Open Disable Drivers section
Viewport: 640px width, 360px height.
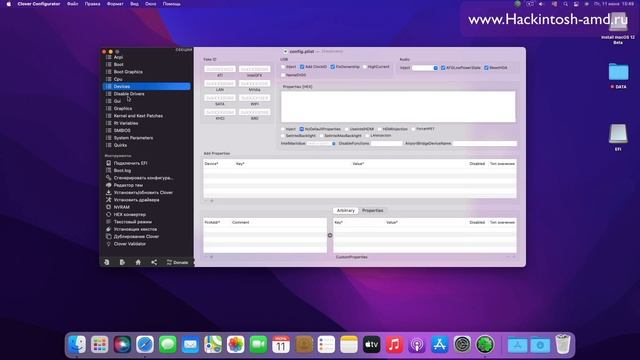(129, 94)
